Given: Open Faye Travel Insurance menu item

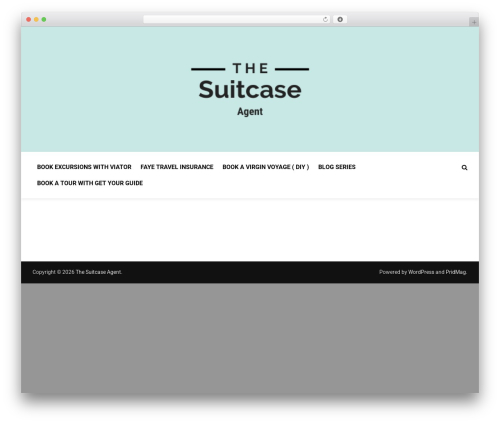Looking at the screenshot, I should [177, 167].
